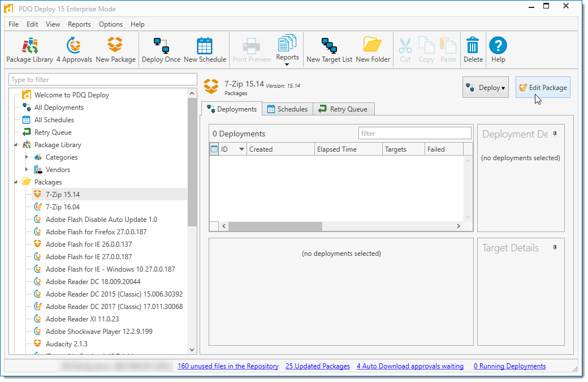This screenshot has height=382, width=588.
Task: Click the horizontal scrollbar right arrow
Action: point(459,226)
